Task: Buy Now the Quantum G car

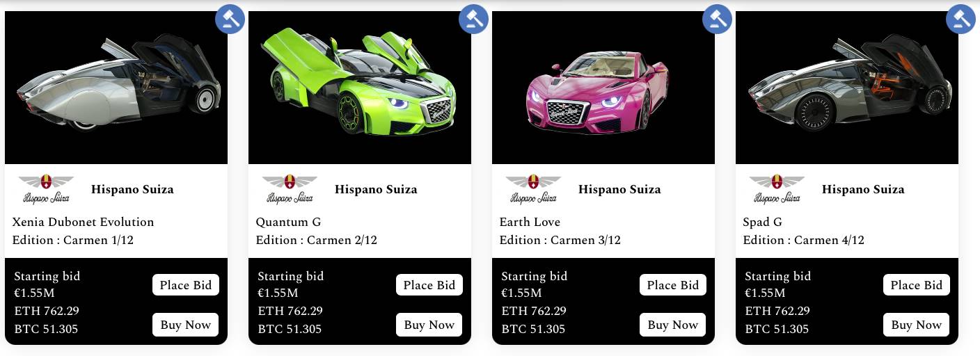Action: 429,325
